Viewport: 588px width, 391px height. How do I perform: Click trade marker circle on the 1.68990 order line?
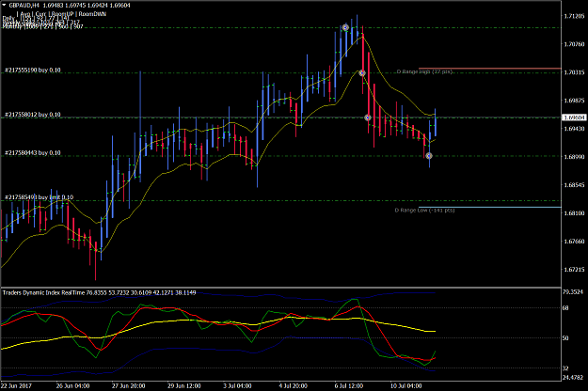(x=429, y=156)
